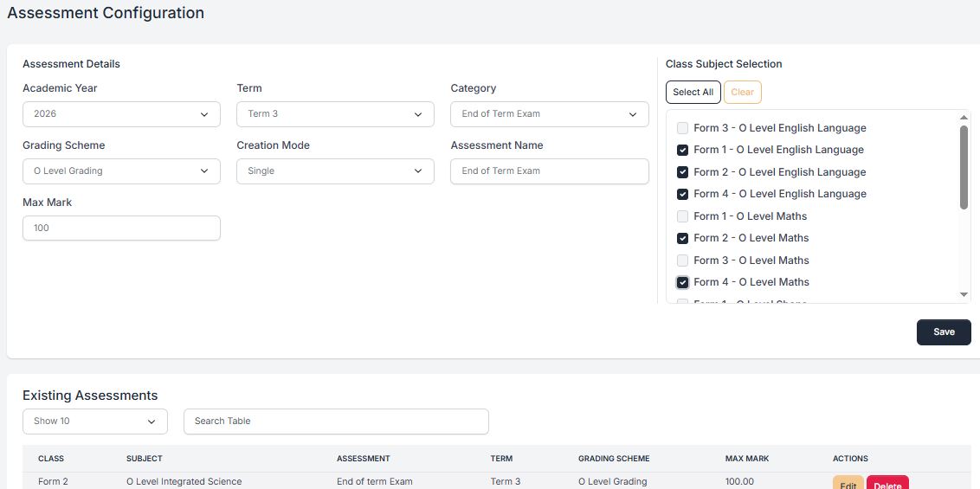Delete the Form 2 Integrated Science assessment

click(x=887, y=484)
